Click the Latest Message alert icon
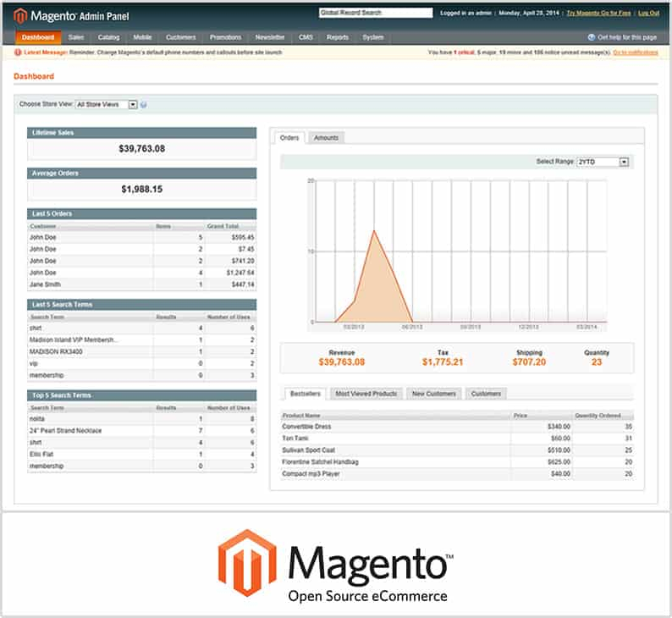This screenshot has height=618, width=672. point(18,52)
